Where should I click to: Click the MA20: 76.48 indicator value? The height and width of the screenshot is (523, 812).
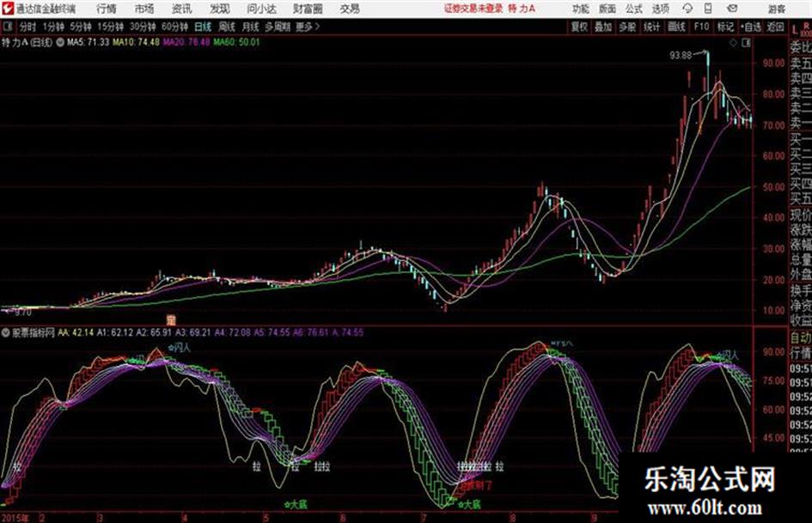point(186,42)
